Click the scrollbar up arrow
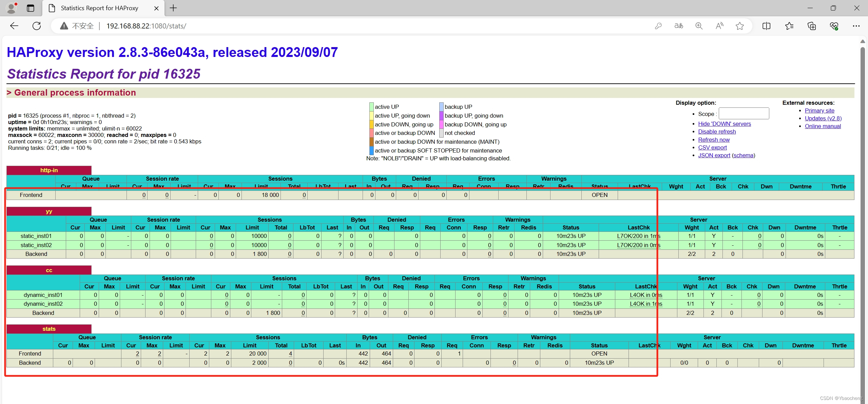 coord(863,41)
